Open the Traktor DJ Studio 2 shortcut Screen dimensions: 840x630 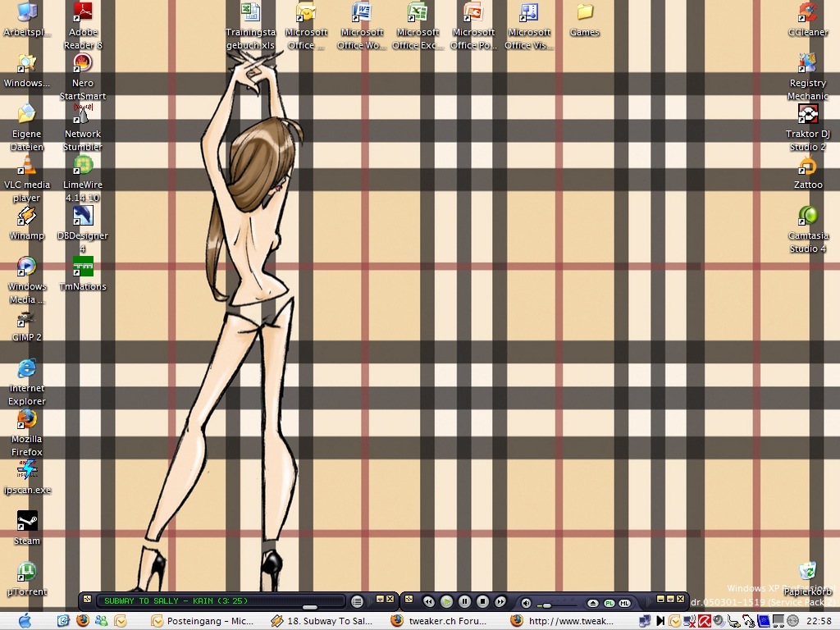808,115
